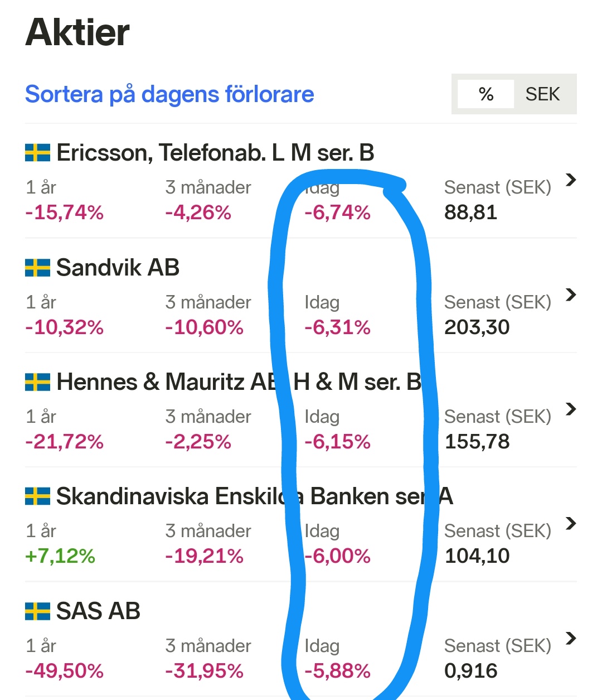Image resolution: width=602 pixels, height=700 pixels.
Task: Tap the arrow at SAS AB row
Action: click(570, 638)
